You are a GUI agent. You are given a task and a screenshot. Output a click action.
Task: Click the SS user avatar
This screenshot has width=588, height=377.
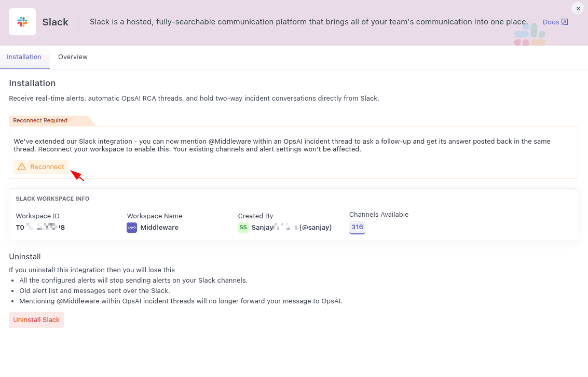tap(243, 228)
